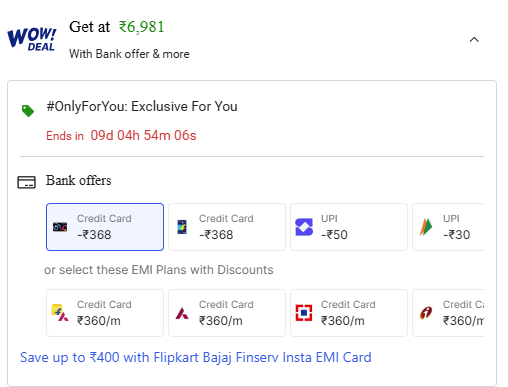Viewport: 508px width, 387px height.
Task: Collapse the WOW Deal offer section
Action: pyautogui.click(x=474, y=40)
